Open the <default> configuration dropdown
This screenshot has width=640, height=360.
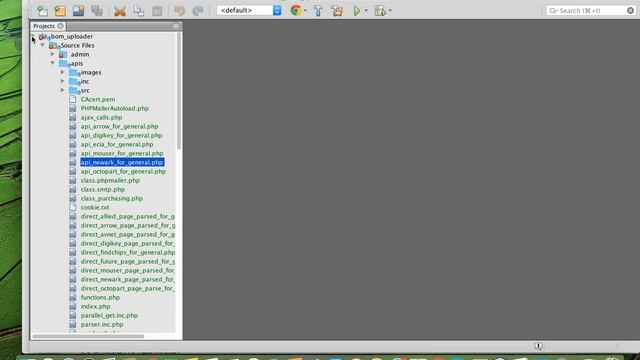click(249, 11)
